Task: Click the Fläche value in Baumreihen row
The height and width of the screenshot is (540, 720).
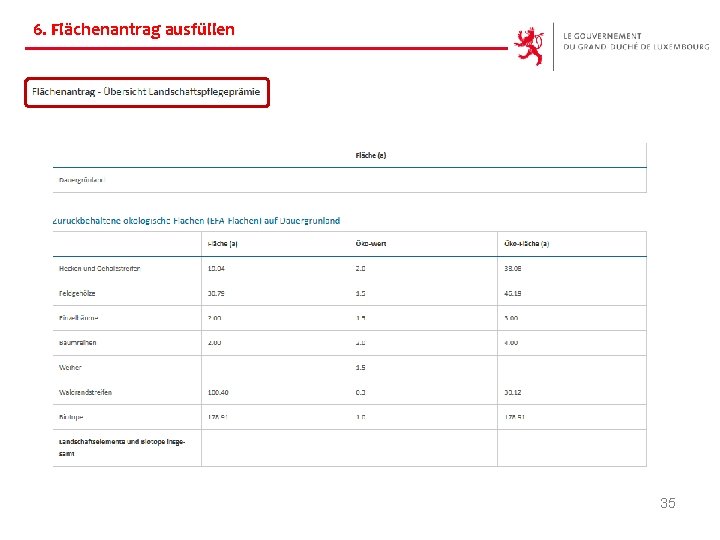Action: (x=214, y=343)
